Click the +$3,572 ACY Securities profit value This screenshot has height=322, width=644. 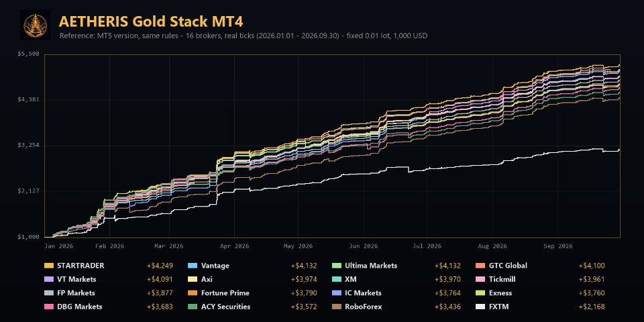coord(303,307)
